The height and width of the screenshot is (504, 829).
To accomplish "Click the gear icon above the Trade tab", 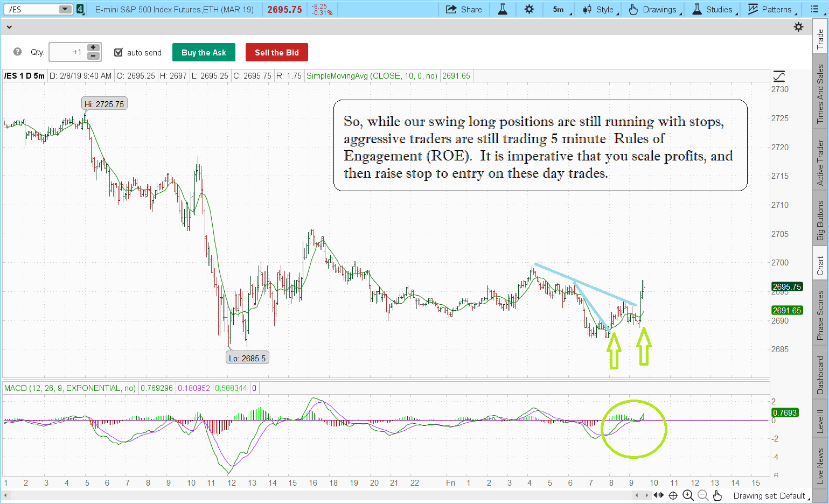I will [798, 27].
